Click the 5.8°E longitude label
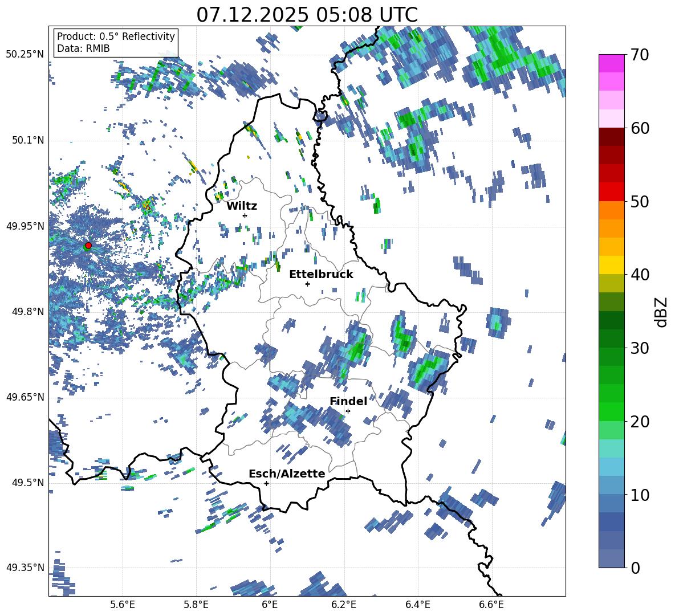 [196, 605]
